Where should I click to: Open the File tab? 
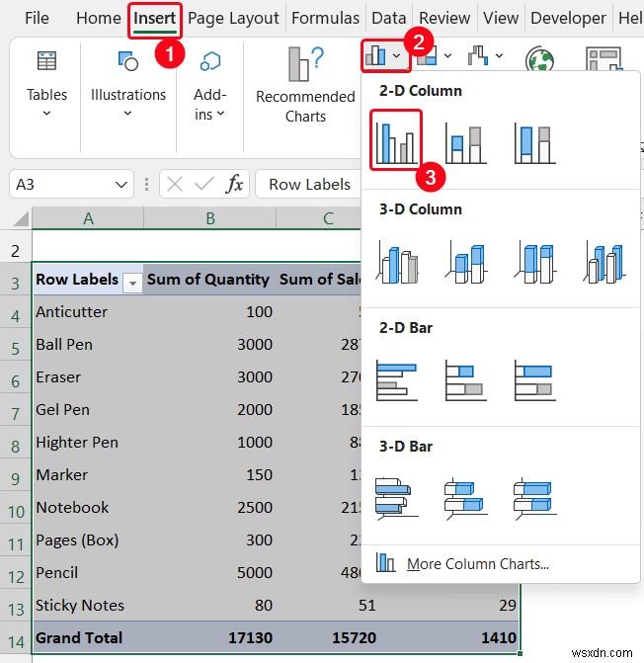pos(37,18)
